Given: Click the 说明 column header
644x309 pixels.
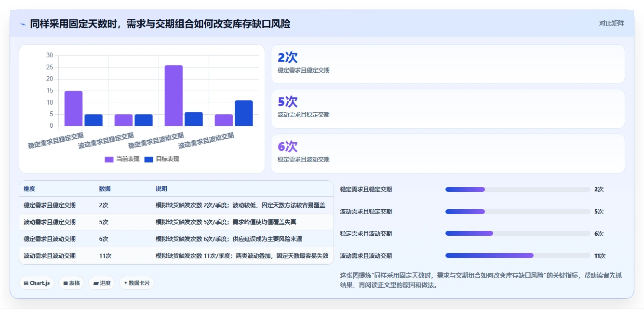Looking at the screenshot, I should (161, 189).
